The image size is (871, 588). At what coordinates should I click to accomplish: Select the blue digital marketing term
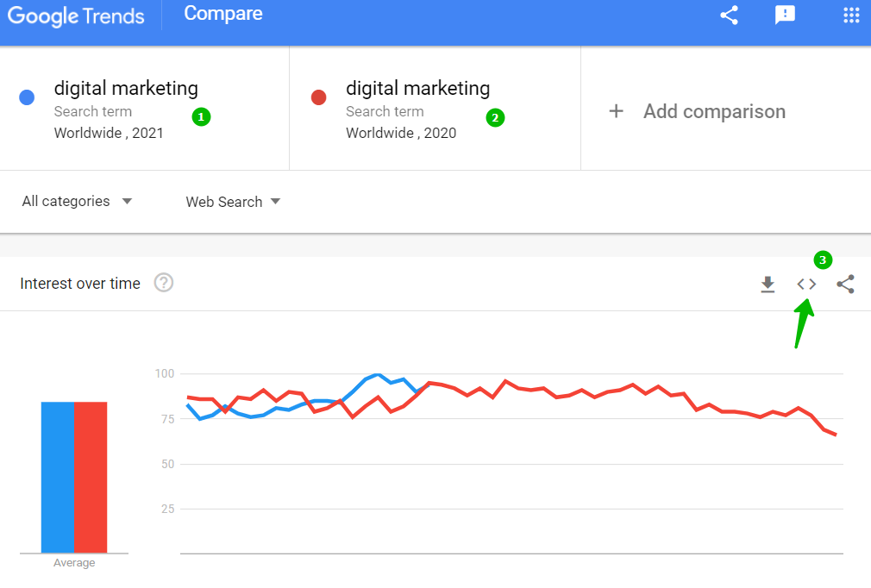click(126, 88)
